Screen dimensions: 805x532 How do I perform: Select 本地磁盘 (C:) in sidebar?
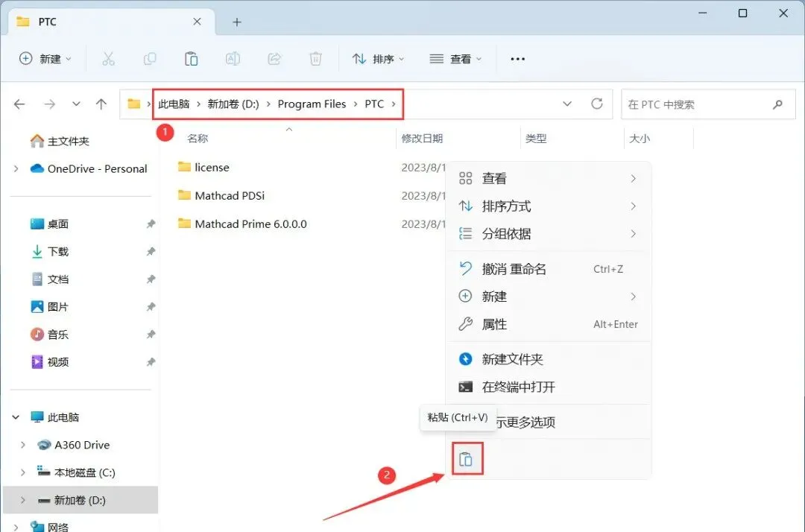coord(76,472)
